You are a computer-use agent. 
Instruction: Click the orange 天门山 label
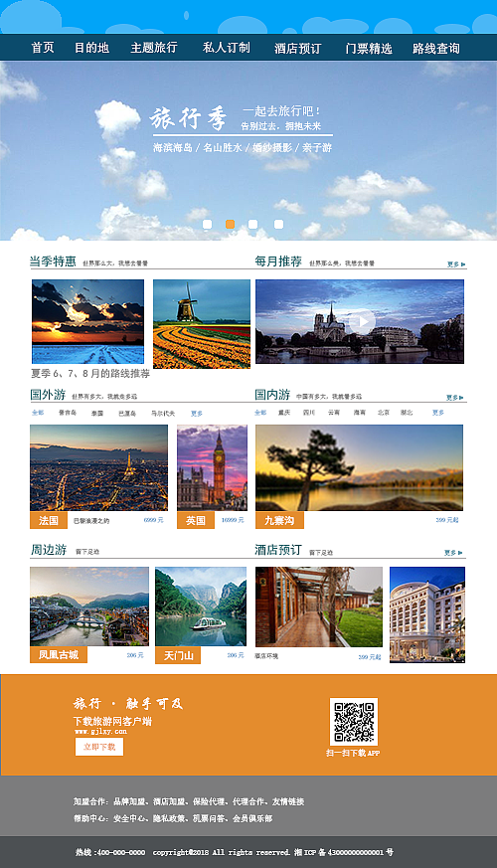(x=178, y=655)
